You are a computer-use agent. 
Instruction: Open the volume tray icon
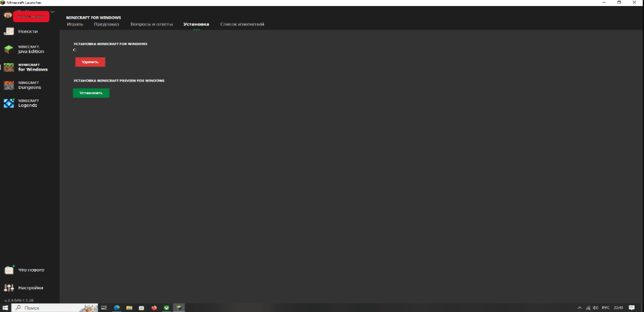pos(596,307)
